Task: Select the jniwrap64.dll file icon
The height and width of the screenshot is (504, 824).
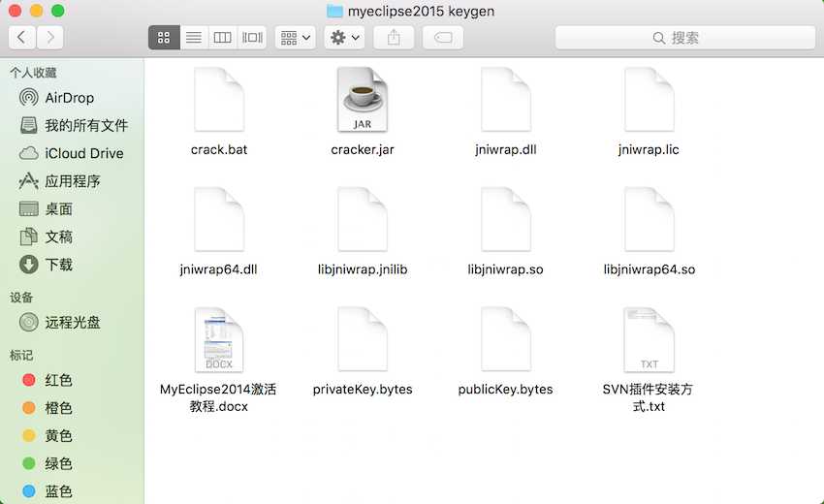Action: click(x=219, y=219)
